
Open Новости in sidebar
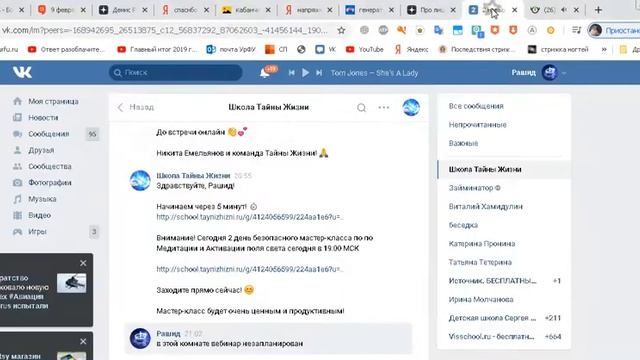click(43, 118)
